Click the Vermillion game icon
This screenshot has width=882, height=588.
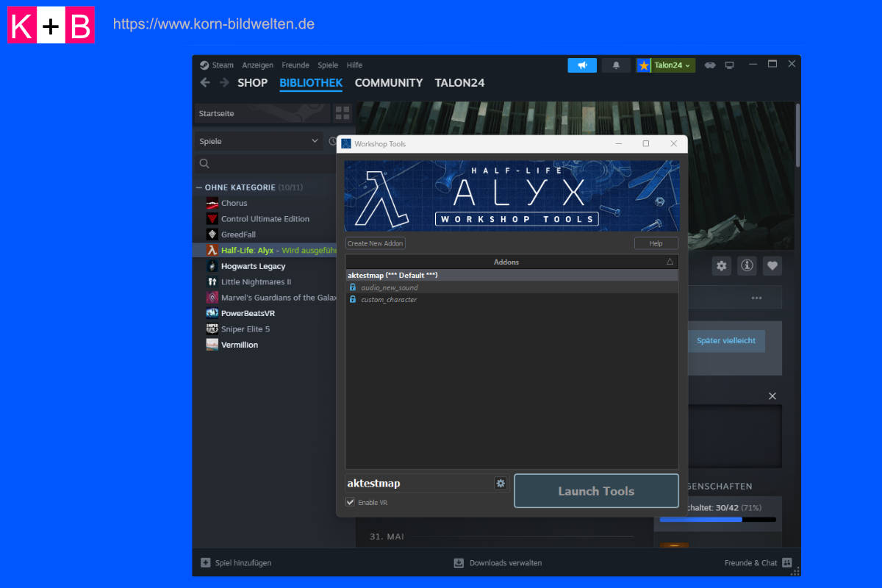(212, 345)
